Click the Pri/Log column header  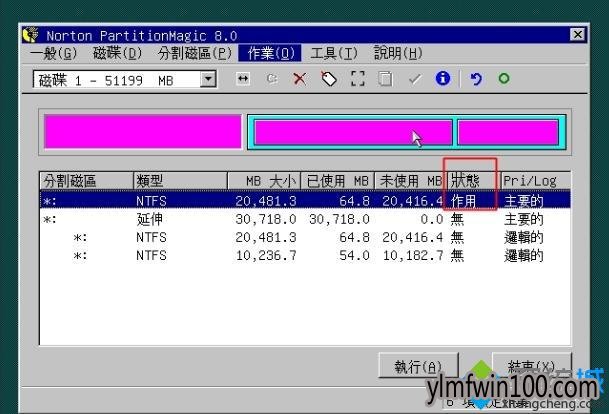tap(536, 181)
